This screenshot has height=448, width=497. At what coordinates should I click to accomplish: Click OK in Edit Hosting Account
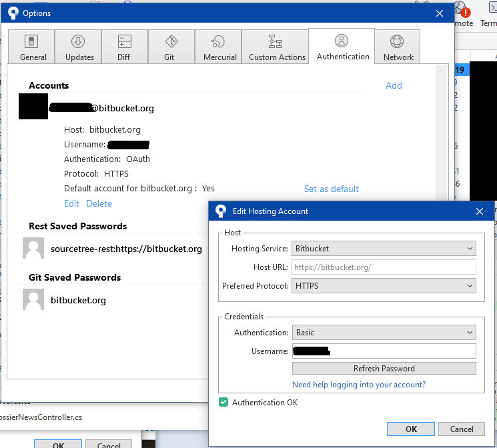click(411, 429)
